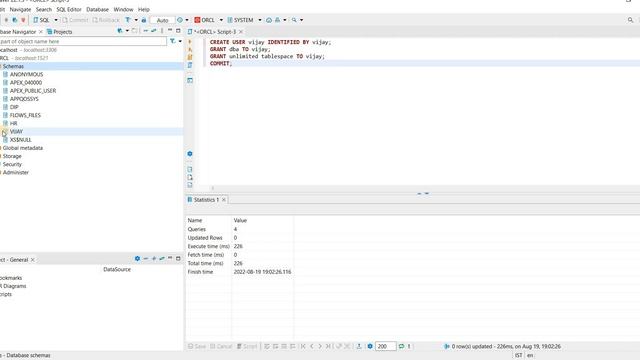640x360 pixels.
Task: Select the APPQOSSYS schema
Action: tap(24, 99)
